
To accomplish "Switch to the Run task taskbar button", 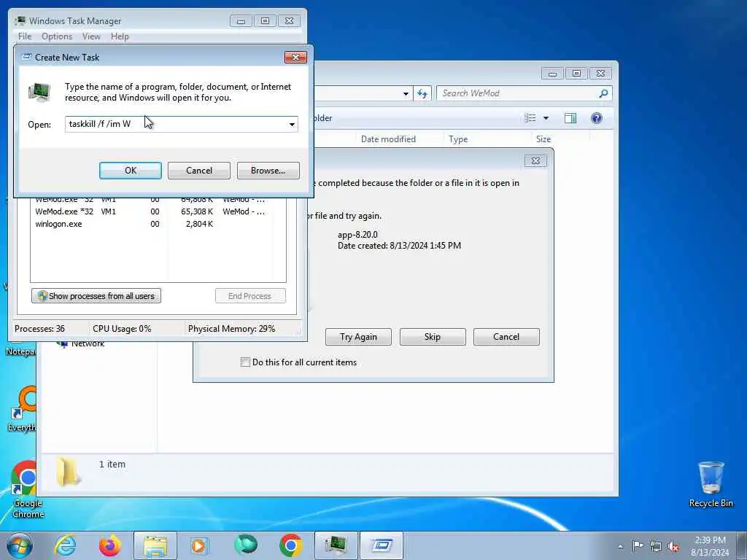I will [381, 545].
